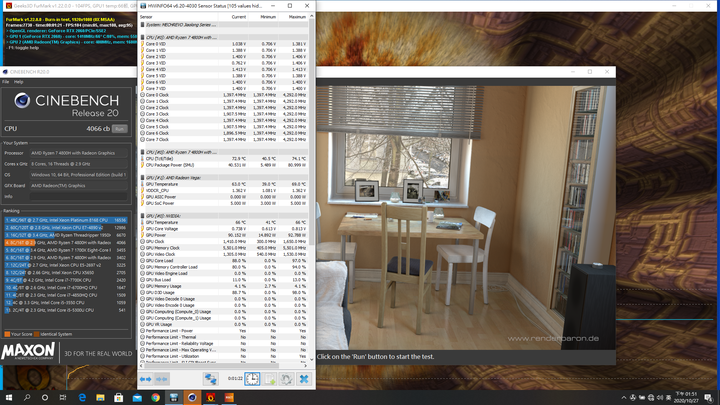Launch Google Chrome from taskbar
Viewport: 720px width, 405px height.
(156, 397)
